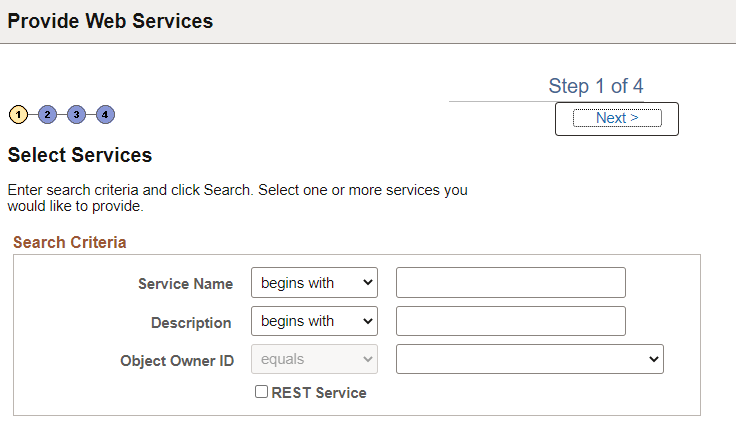The image size is (736, 425).
Task: Click Object Owner ID 'equals' operator dropdown
Action: pos(314,359)
